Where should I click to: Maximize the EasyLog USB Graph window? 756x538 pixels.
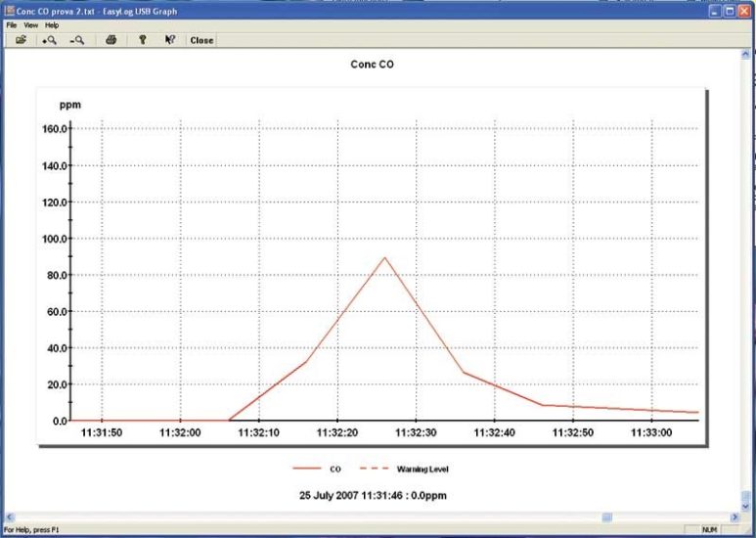pos(729,10)
